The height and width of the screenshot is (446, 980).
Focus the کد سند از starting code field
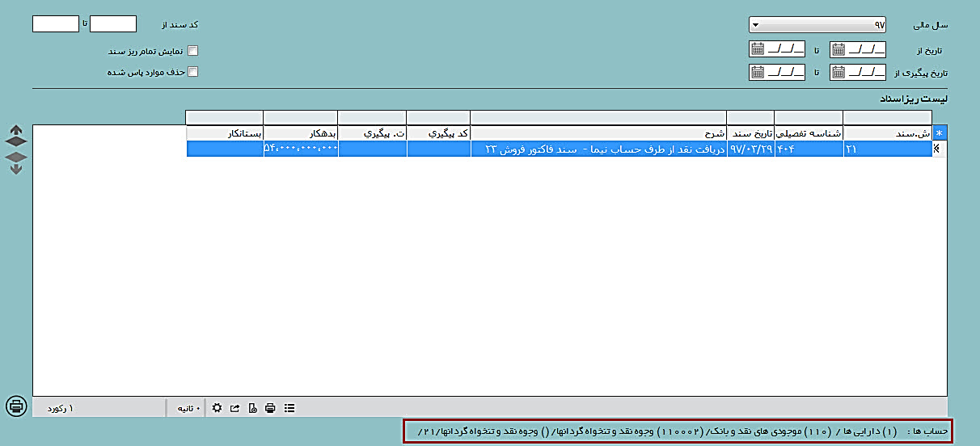[x=113, y=24]
